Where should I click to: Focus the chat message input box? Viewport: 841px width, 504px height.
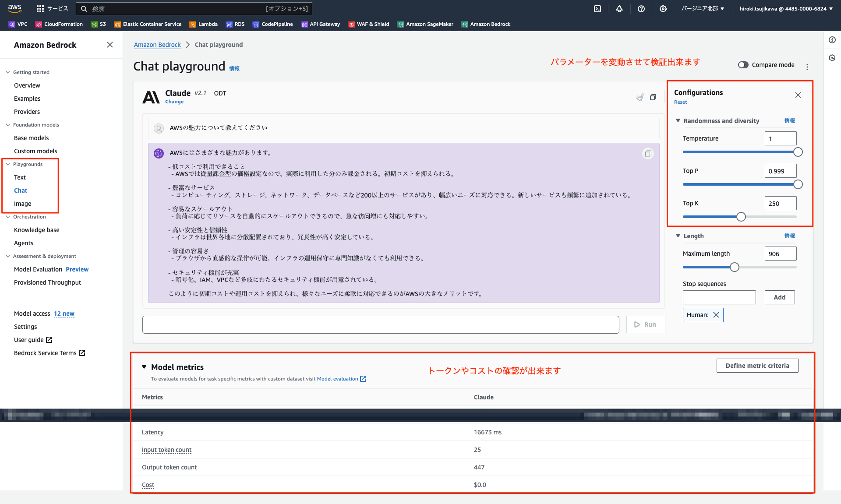381,324
